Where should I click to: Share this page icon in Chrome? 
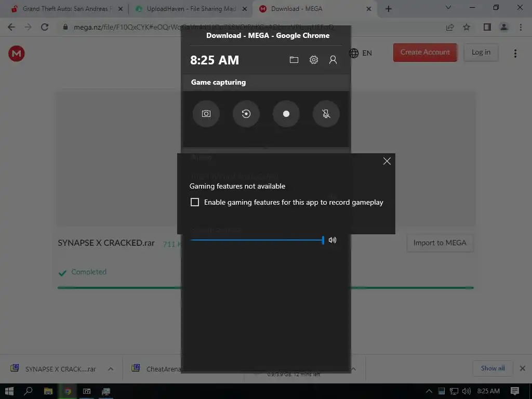pos(450,27)
